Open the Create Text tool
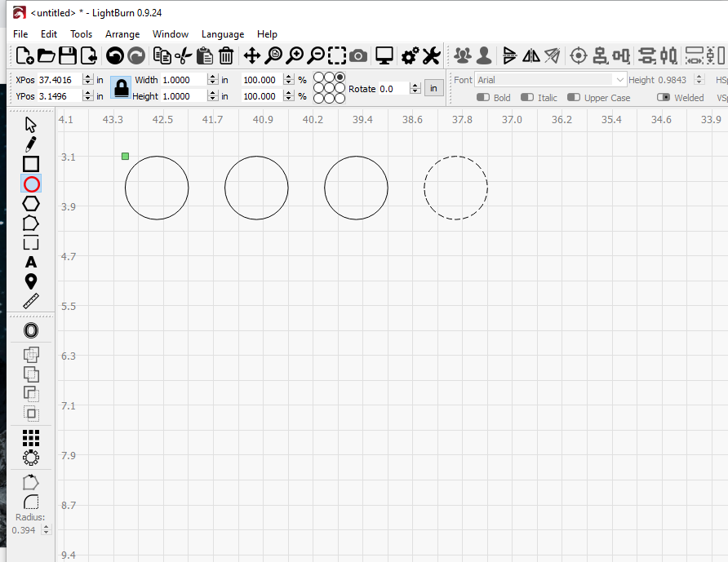Viewport: 728px width, 562px height. tap(31, 262)
